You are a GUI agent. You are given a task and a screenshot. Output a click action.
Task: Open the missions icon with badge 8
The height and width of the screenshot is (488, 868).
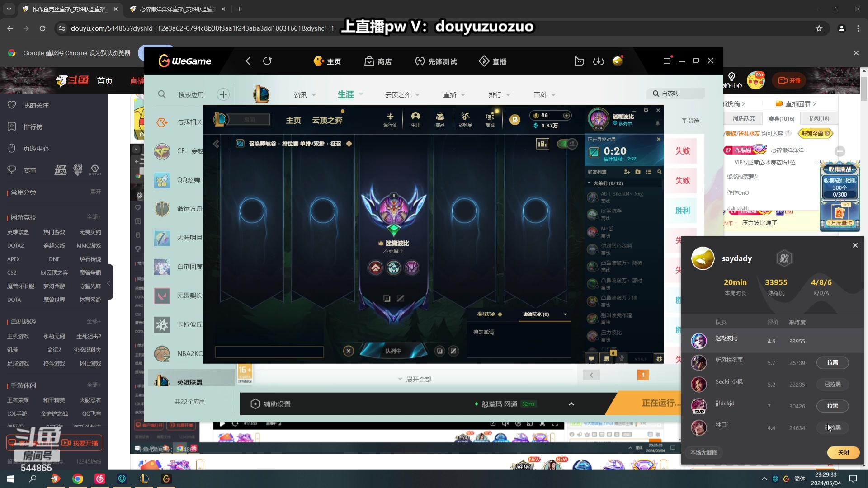607,358
